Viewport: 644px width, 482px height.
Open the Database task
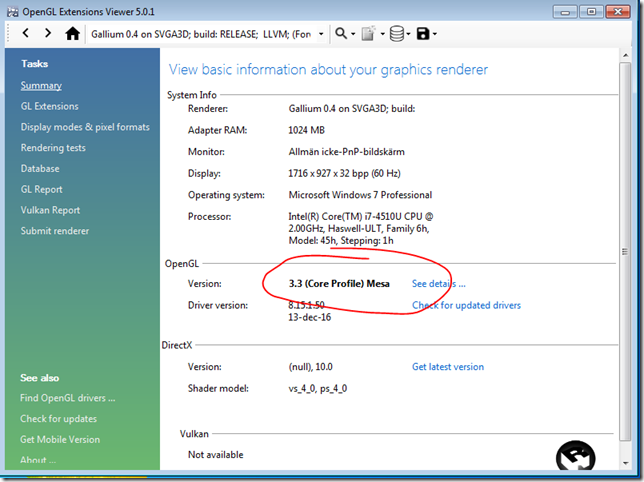coord(40,169)
